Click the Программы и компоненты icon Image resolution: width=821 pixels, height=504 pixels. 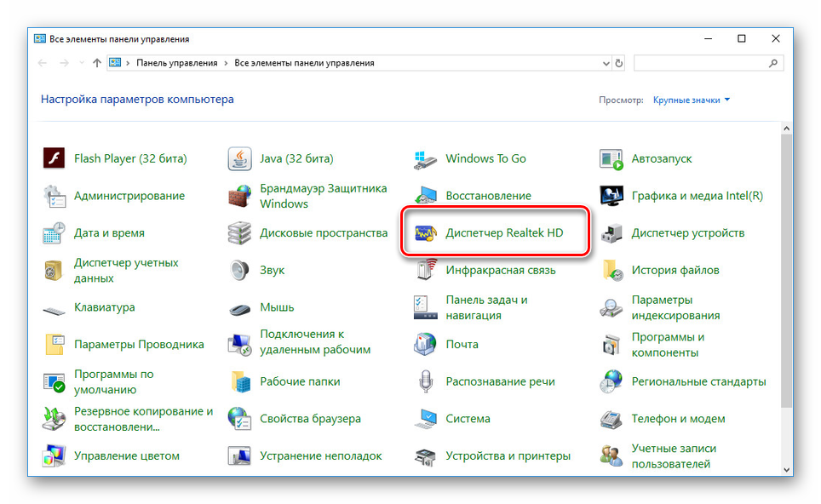click(x=611, y=345)
